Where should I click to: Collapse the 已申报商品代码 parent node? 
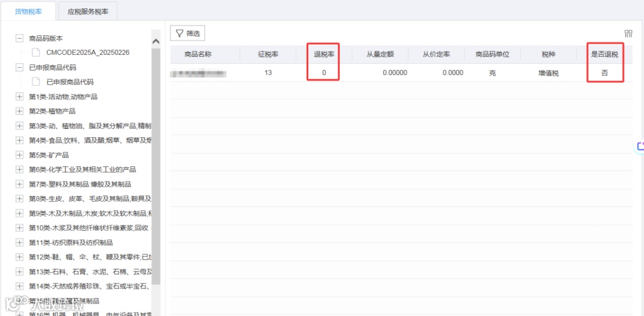coord(19,67)
